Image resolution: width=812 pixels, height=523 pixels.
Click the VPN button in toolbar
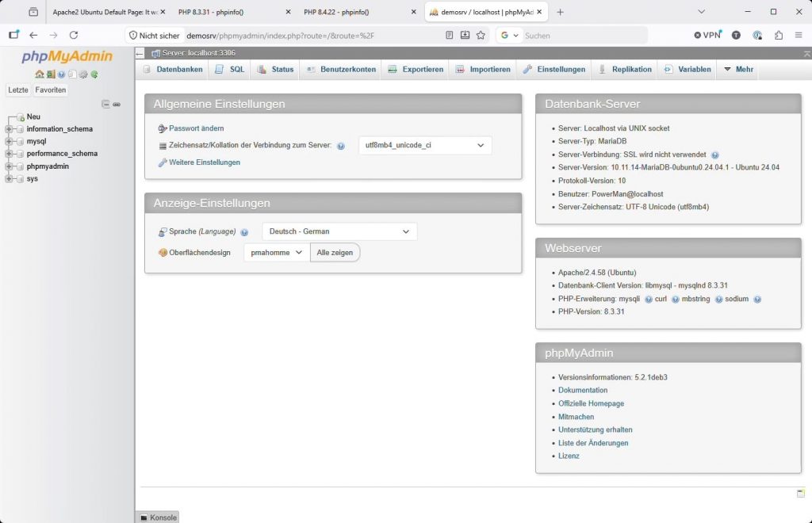(707, 35)
